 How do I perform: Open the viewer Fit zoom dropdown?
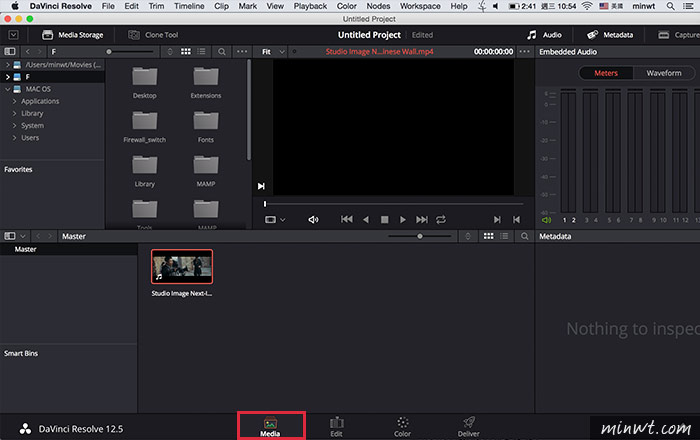point(273,52)
